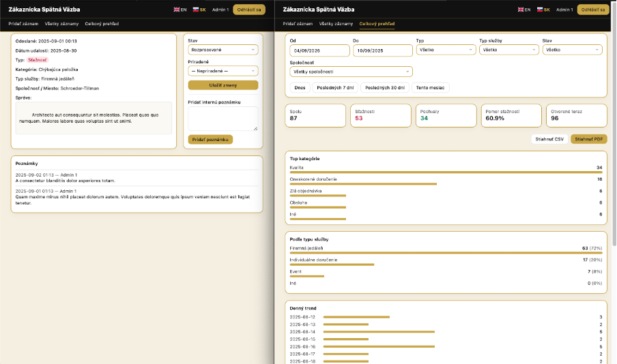Viewport: 617px width, 364px height.
Task: Click Odhlásiť sa in right window
Action: pos(593,10)
